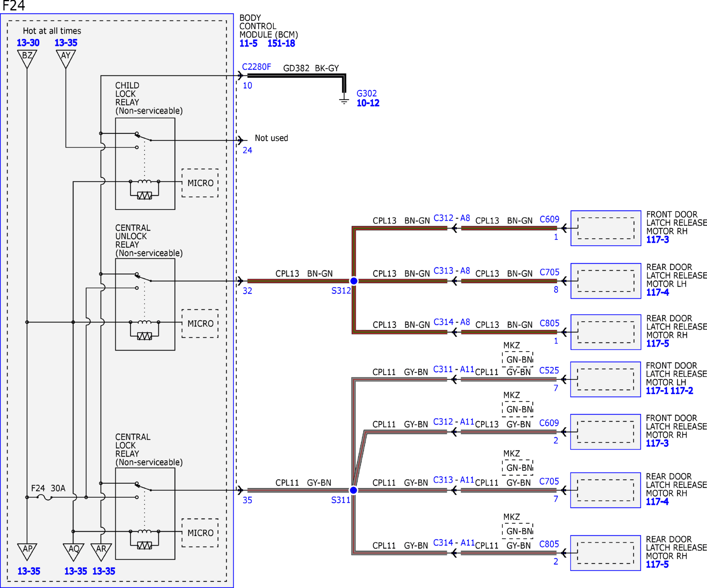Select the 'F24 30A' fuse label
Screen dimensions: 707x588
48,488
